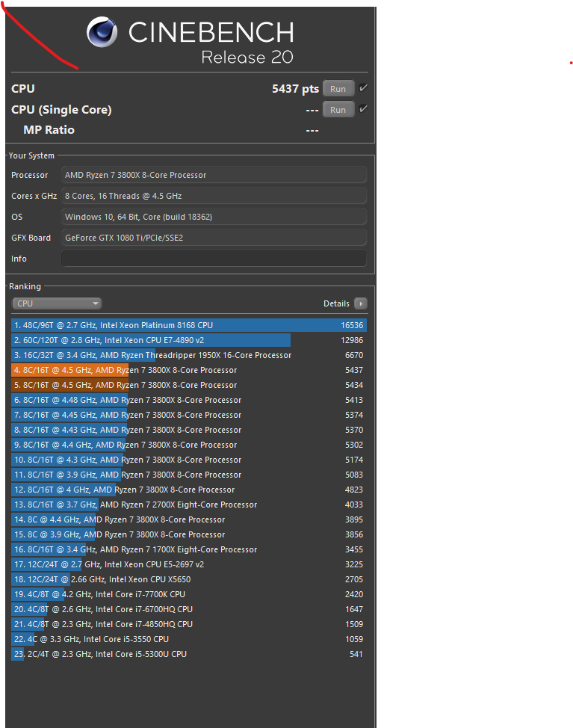Expand ranking Details with arrow button
This screenshot has height=728, width=573.
pyautogui.click(x=361, y=303)
